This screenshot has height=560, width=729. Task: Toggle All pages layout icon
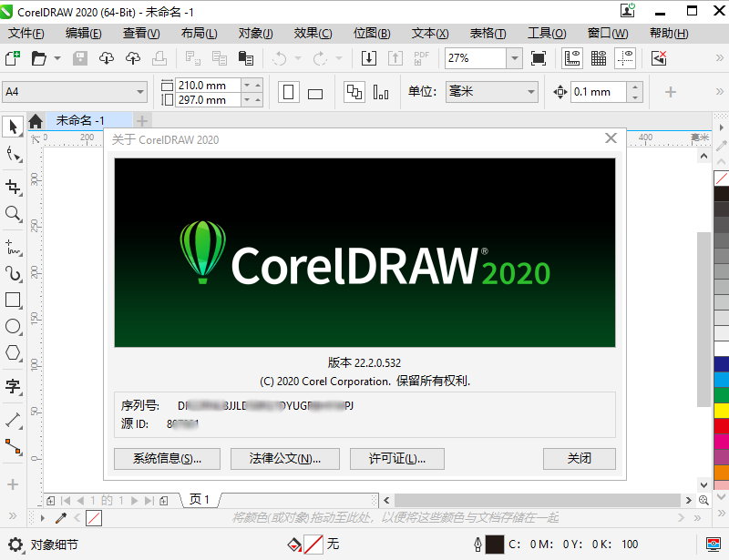(354, 92)
